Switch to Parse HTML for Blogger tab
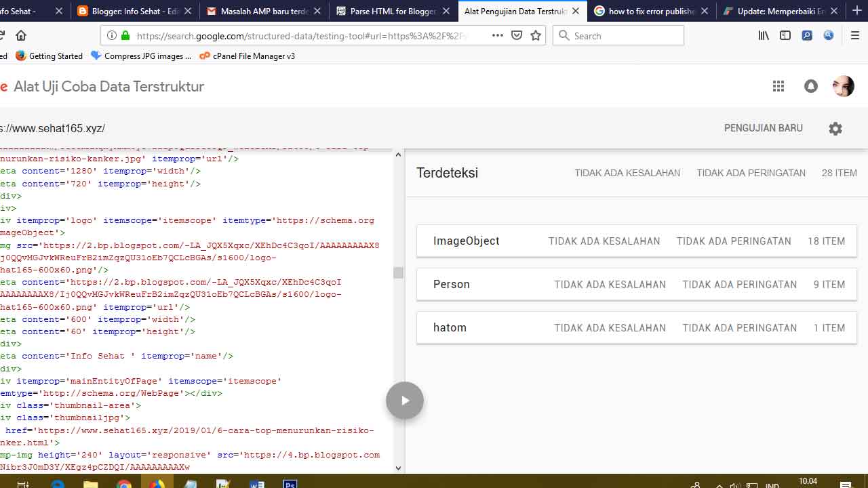 pyautogui.click(x=393, y=11)
